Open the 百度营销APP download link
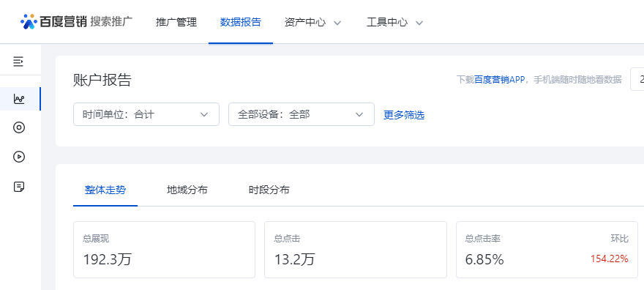This screenshot has height=290, width=644. pos(500,80)
